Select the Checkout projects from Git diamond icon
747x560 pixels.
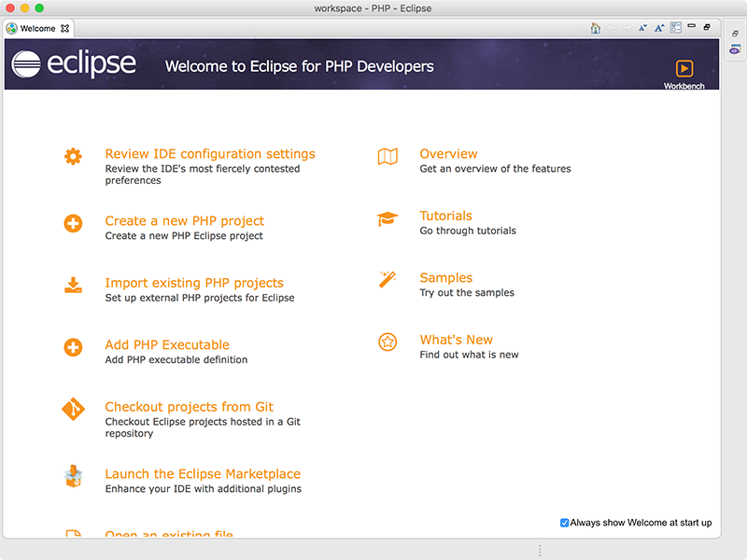click(x=73, y=409)
